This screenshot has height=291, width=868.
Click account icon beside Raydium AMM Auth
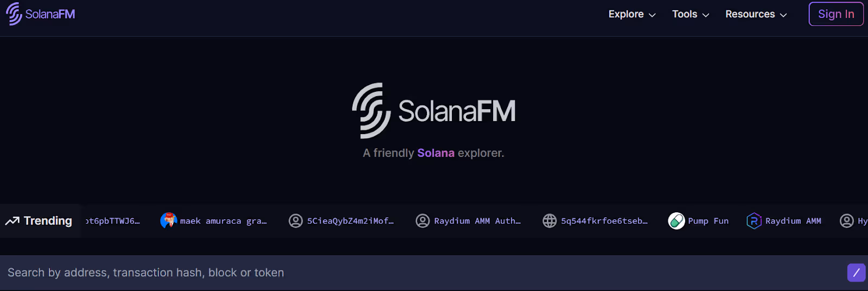pos(423,221)
